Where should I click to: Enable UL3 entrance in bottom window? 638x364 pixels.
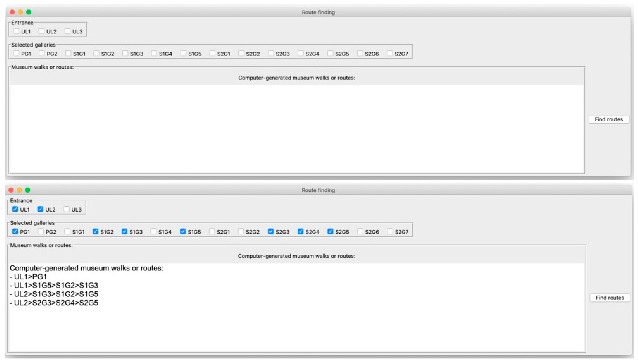(x=66, y=209)
